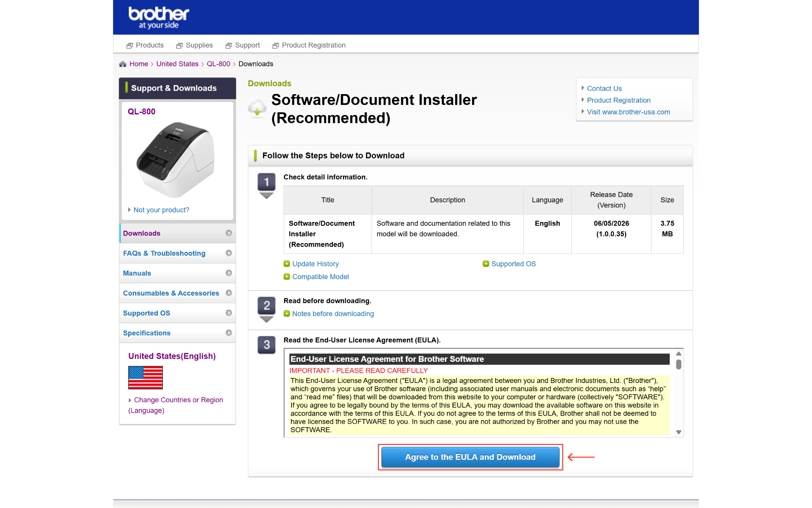Click the arrow icon on the Manuals row
Image resolution: width=812 pixels, height=508 pixels.
[229, 273]
